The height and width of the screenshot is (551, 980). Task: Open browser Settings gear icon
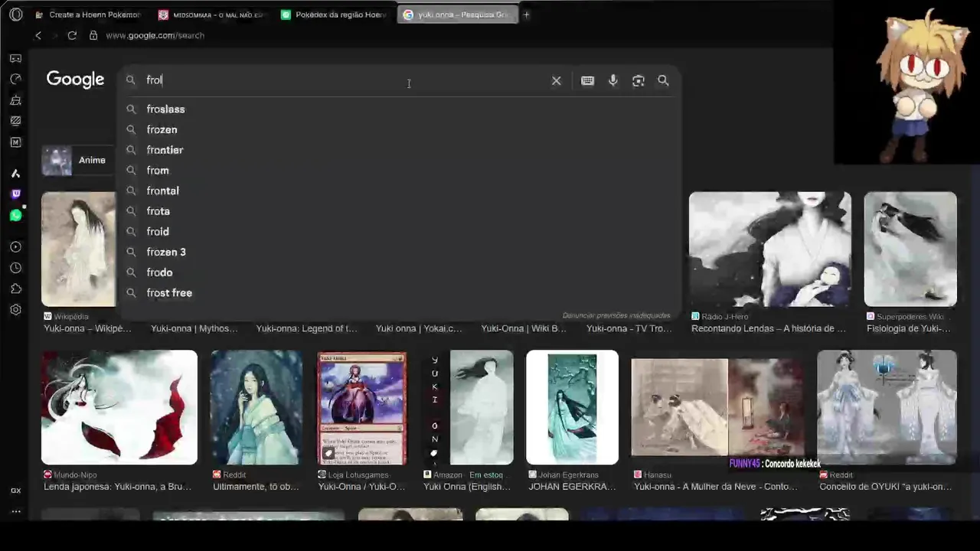click(15, 310)
